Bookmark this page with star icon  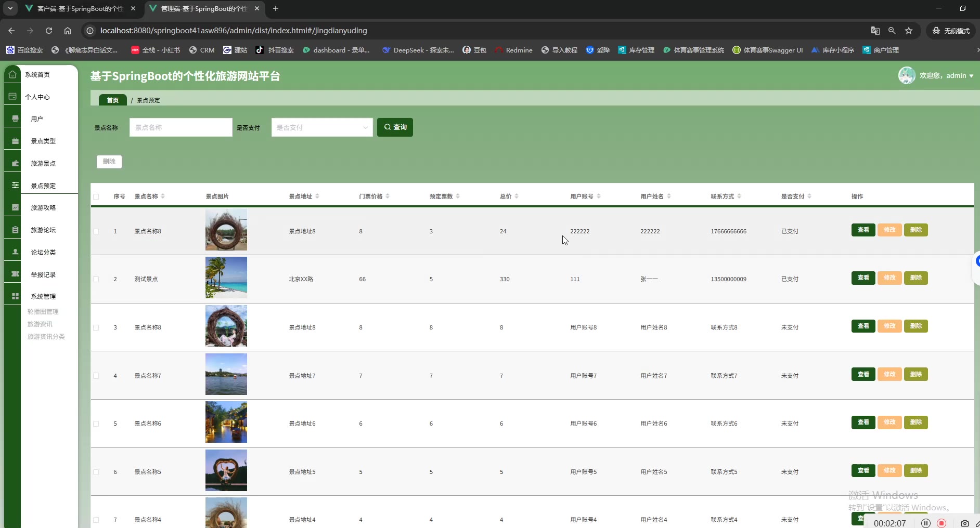pyautogui.click(x=909, y=31)
